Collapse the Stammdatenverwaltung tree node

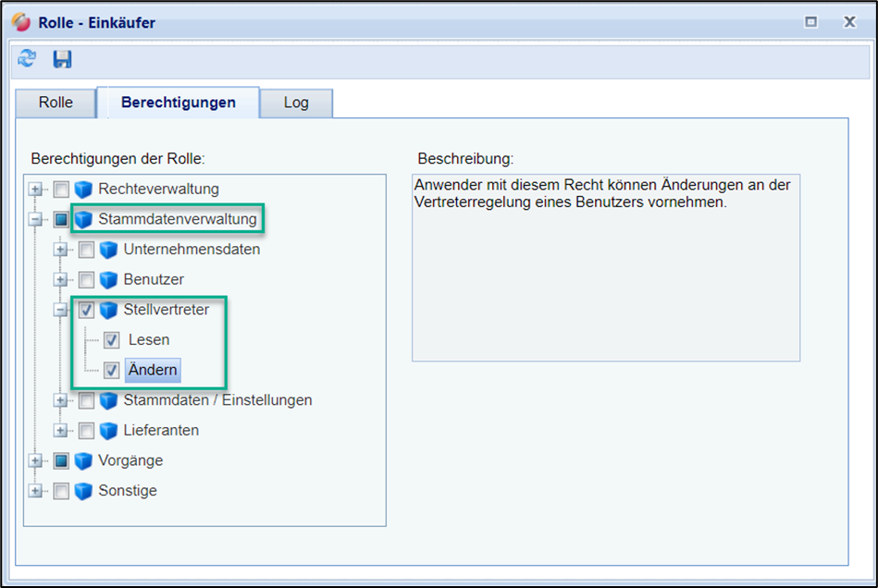[36, 220]
